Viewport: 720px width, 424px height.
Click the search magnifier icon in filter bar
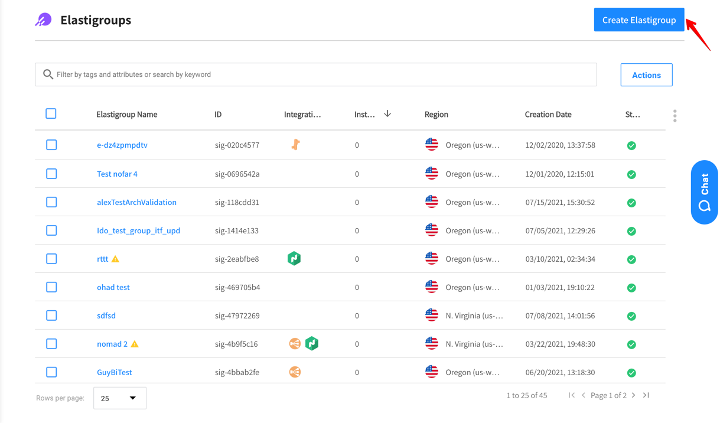pyautogui.click(x=46, y=74)
